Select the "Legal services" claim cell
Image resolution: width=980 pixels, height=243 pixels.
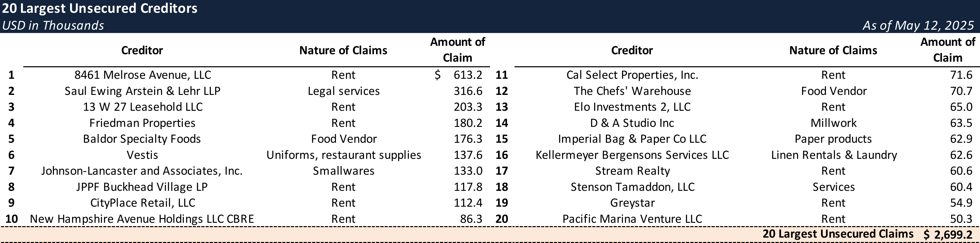(x=343, y=91)
